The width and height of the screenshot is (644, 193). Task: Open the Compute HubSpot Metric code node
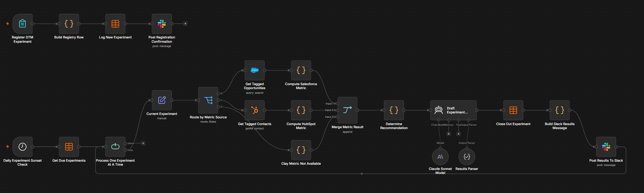(301, 110)
